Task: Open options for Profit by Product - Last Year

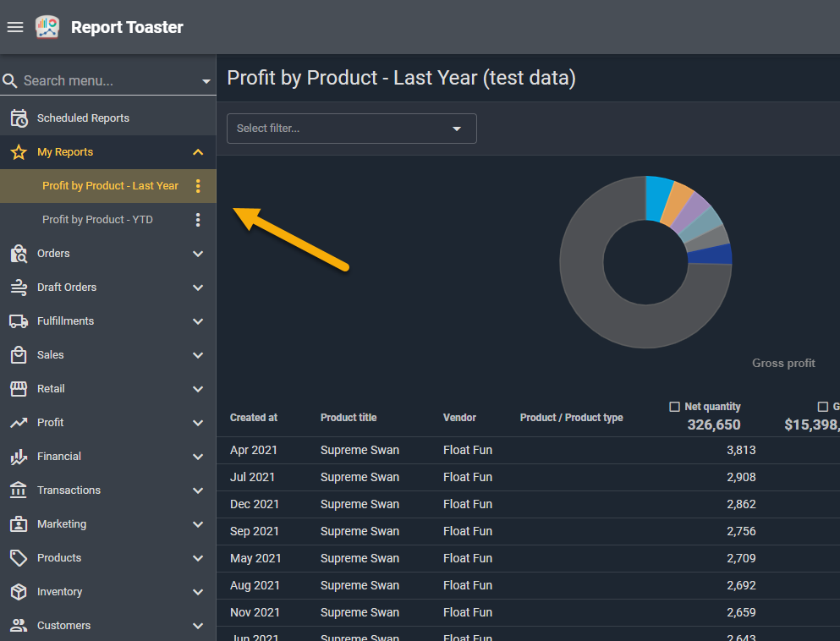Action: (x=198, y=186)
